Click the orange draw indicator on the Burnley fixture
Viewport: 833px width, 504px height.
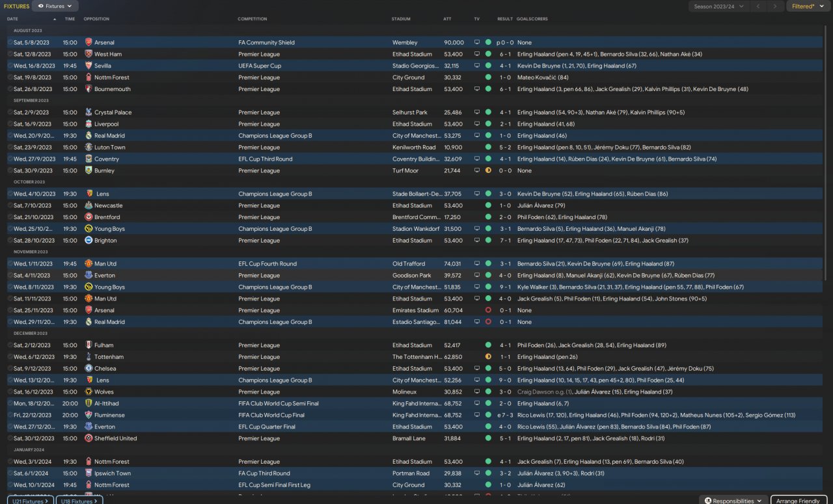pyautogui.click(x=488, y=171)
